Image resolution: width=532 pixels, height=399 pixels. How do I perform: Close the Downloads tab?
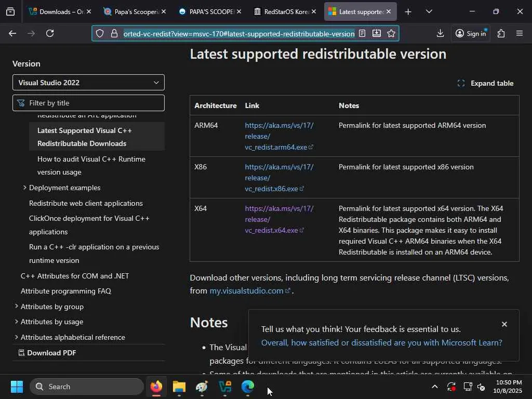click(89, 11)
